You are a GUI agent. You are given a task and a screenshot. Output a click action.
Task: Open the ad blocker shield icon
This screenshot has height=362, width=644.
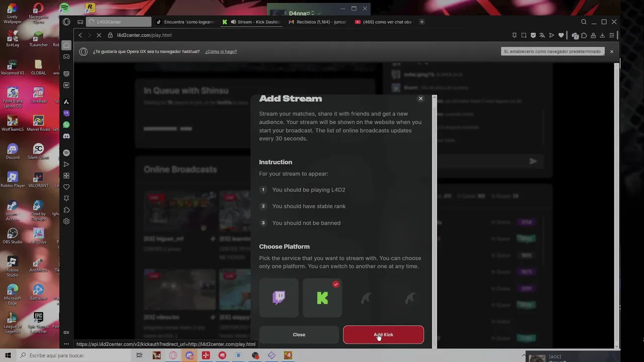tap(533, 35)
